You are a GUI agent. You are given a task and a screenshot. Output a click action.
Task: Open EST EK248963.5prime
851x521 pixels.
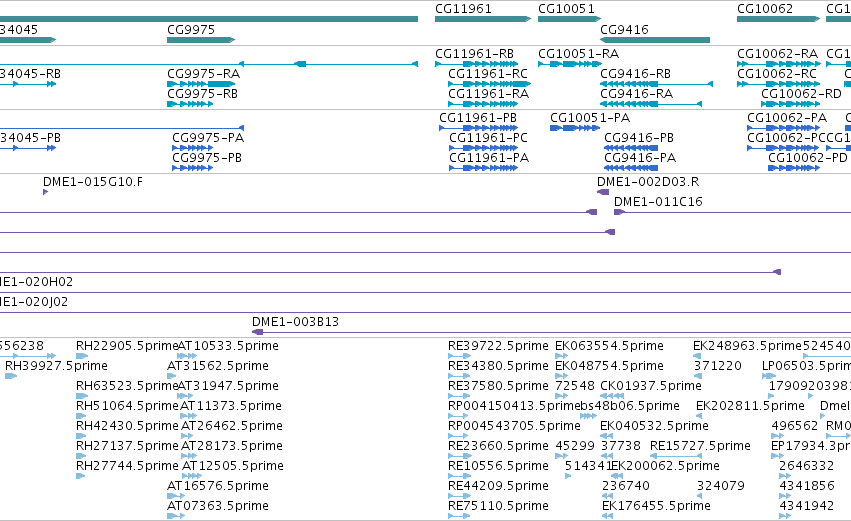(697, 356)
